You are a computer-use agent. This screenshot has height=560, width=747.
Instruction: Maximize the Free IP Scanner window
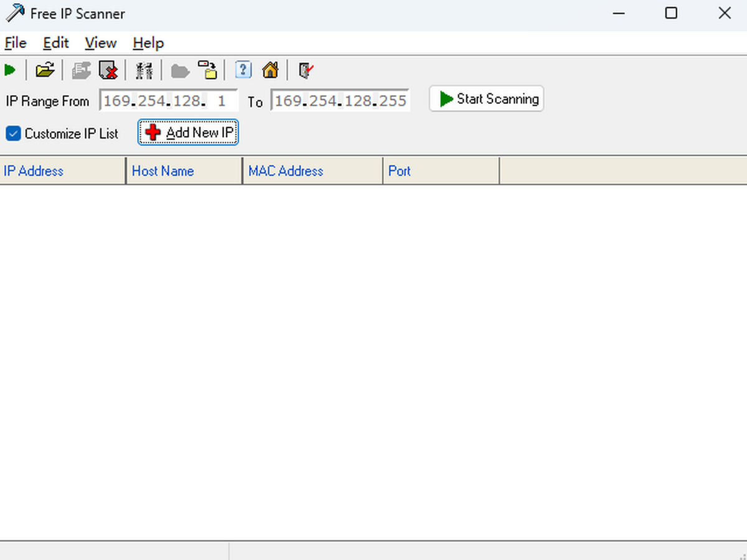(671, 13)
